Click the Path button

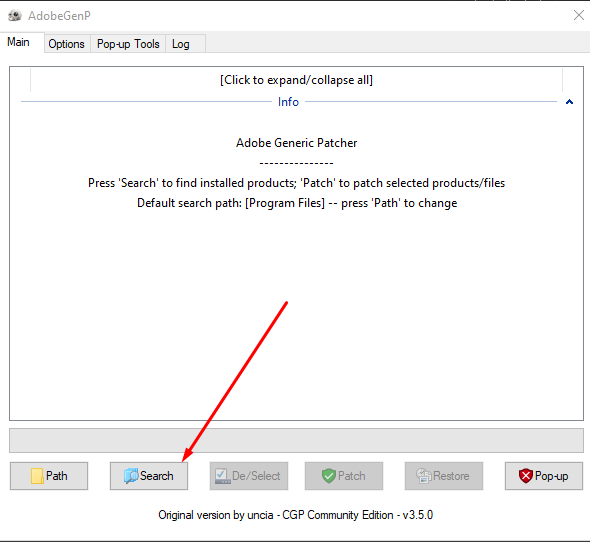[49, 476]
